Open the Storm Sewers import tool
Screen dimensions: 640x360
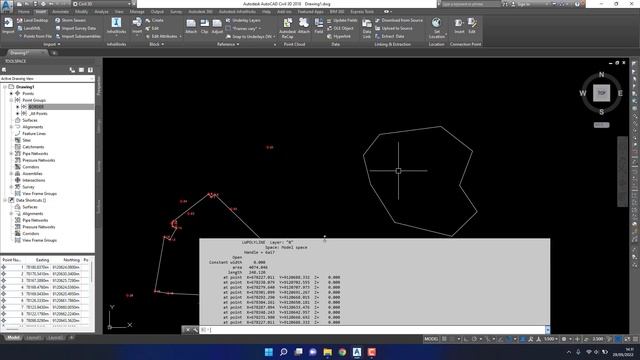pyautogui.click(x=70, y=20)
